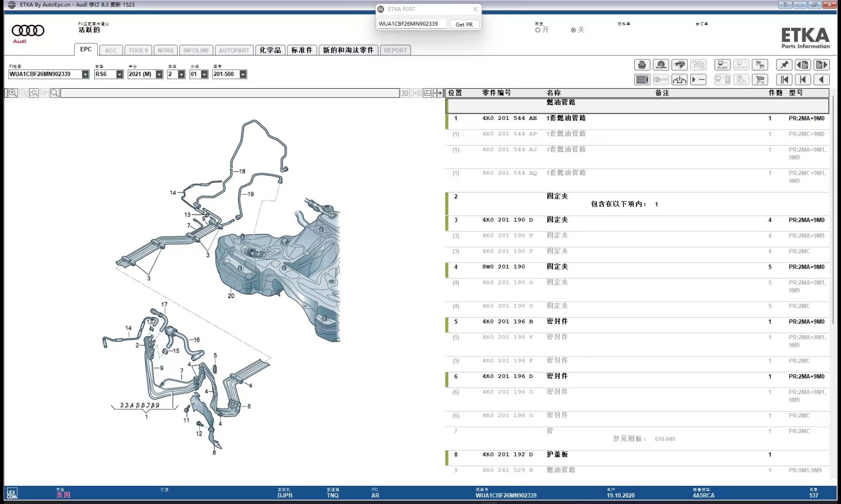
Task: Click the parts list vertical scrollbar
Action: pos(833,210)
